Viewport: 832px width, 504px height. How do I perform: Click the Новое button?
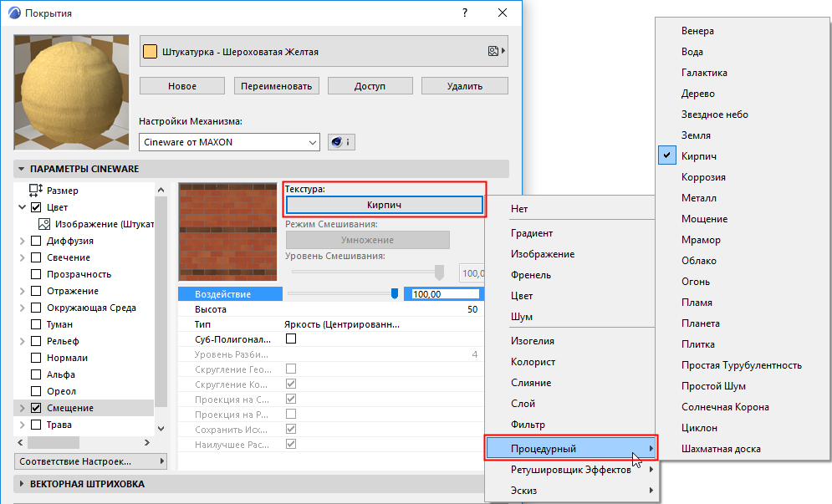point(182,86)
